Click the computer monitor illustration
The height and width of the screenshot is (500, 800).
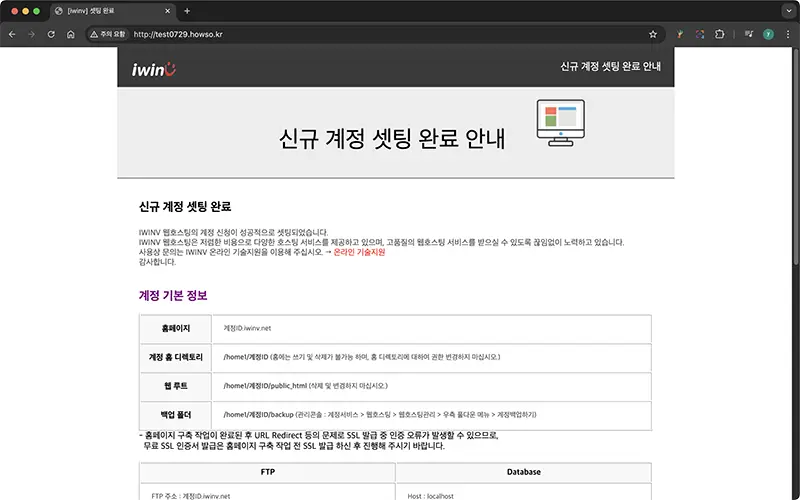[560, 122]
